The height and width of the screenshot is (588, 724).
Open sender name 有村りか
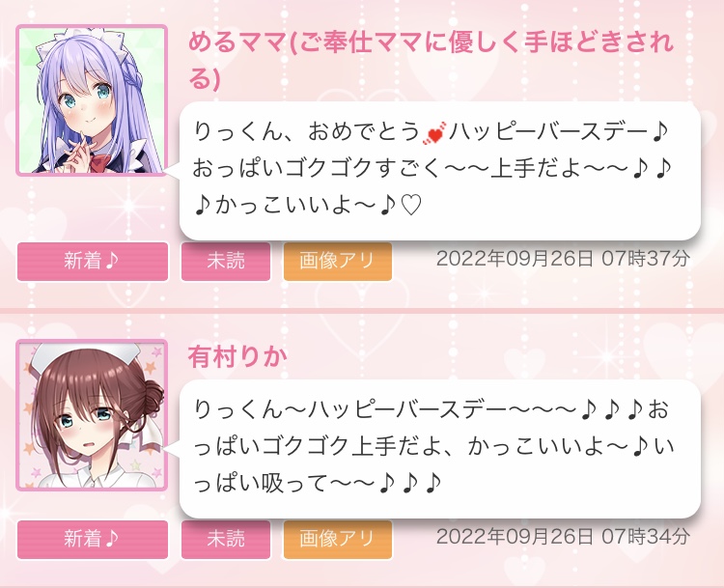pyautogui.click(x=237, y=357)
